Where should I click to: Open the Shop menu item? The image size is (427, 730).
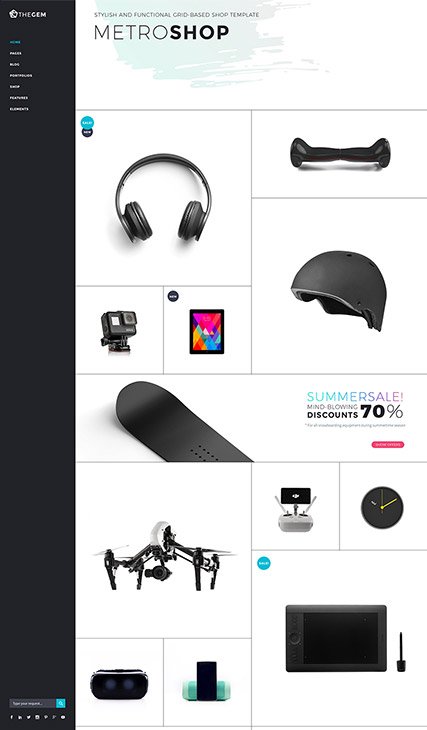click(x=15, y=87)
